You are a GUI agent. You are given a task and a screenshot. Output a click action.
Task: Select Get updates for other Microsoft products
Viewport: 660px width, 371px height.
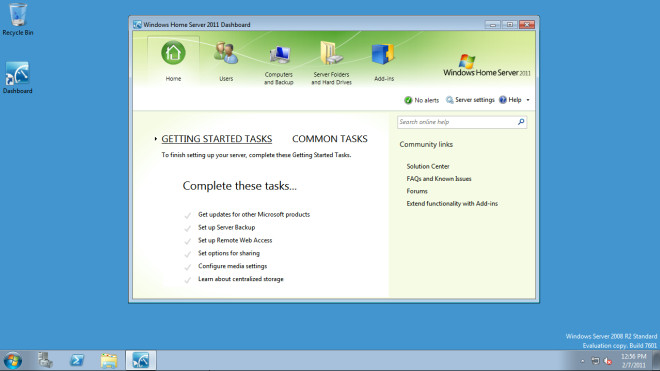[254, 214]
